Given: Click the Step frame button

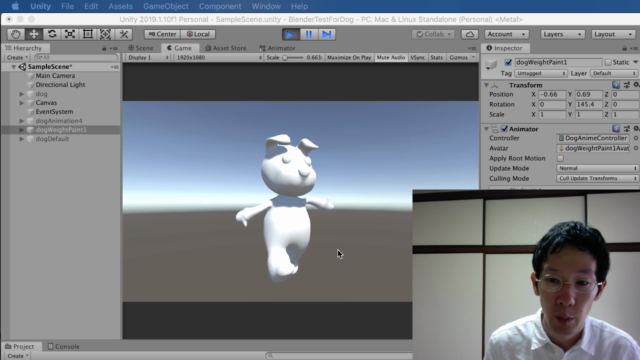Looking at the screenshot, I should (327, 34).
